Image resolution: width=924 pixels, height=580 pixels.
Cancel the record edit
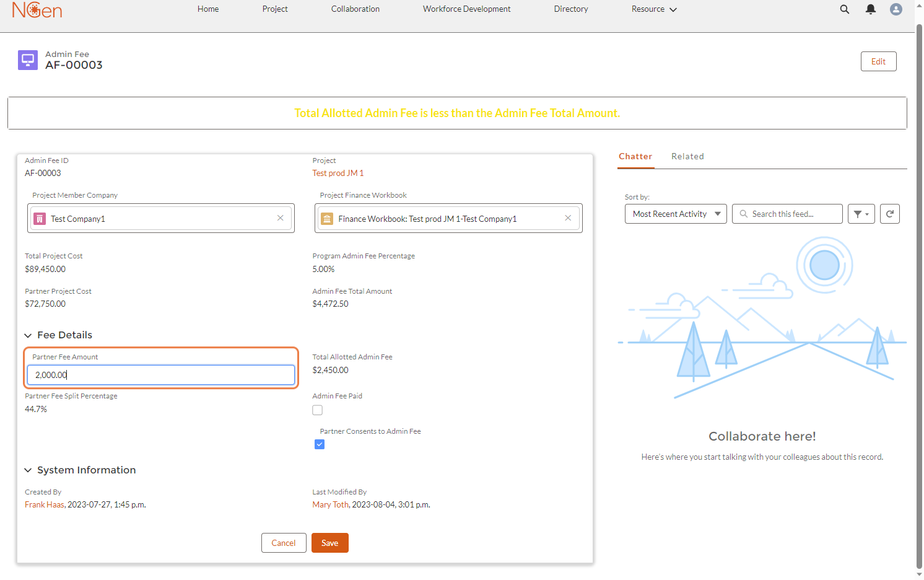[x=284, y=543]
